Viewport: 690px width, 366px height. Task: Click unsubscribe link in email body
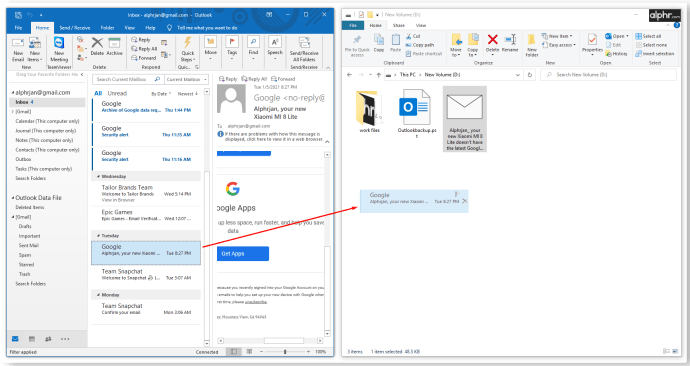[x=256, y=302]
